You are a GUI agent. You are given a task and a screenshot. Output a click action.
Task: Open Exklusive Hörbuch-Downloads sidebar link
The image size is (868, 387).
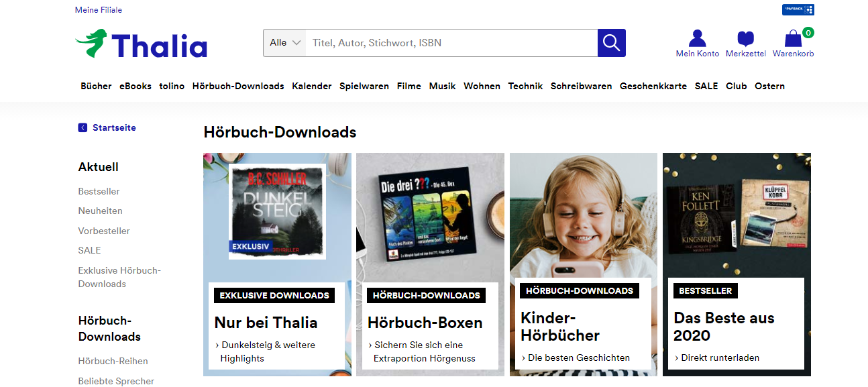click(x=119, y=277)
